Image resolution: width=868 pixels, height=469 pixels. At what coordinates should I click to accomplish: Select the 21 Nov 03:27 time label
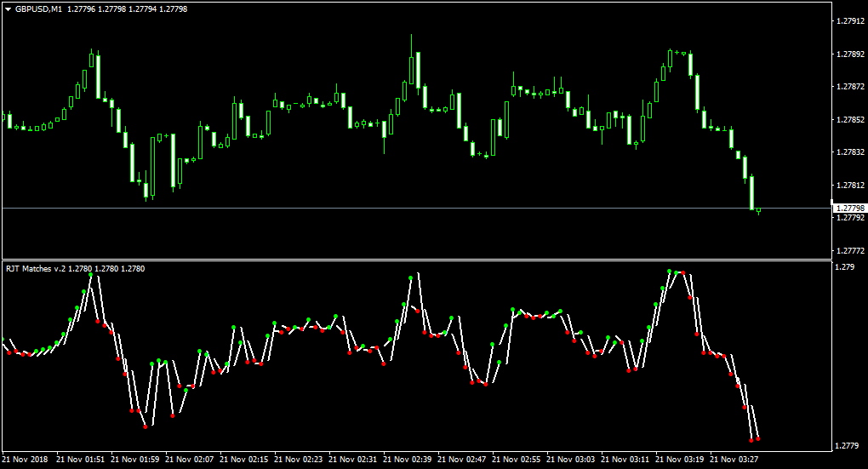734,459
